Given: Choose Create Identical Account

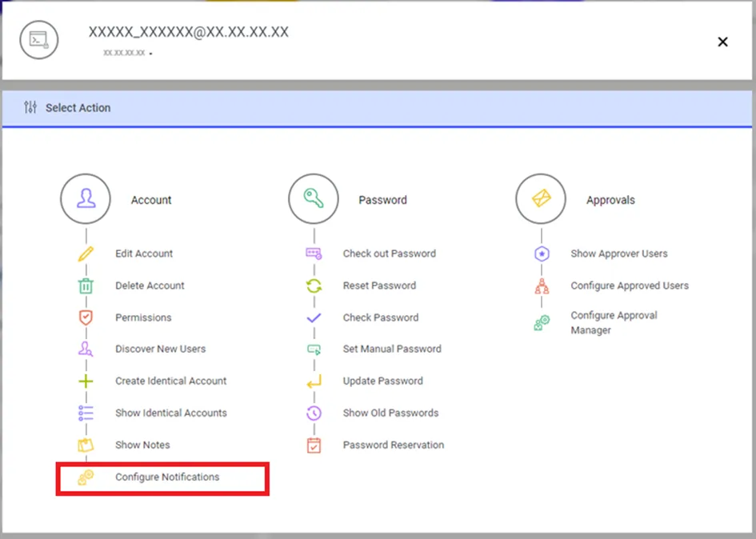Looking at the screenshot, I should click(170, 381).
